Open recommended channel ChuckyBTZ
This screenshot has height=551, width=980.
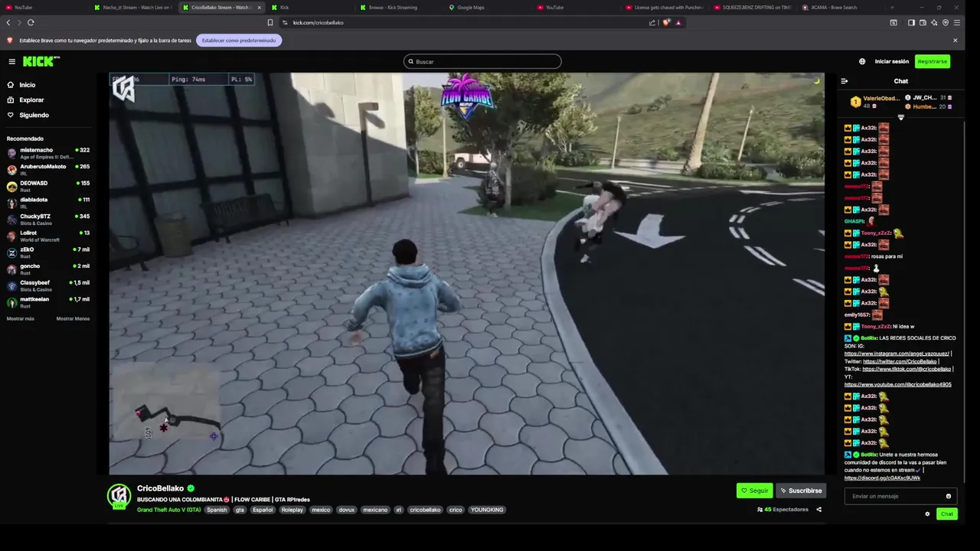(x=47, y=220)
